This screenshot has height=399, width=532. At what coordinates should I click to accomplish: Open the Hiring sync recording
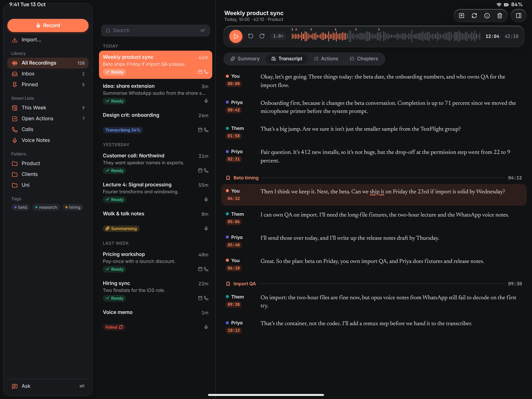tap(155, 291)
